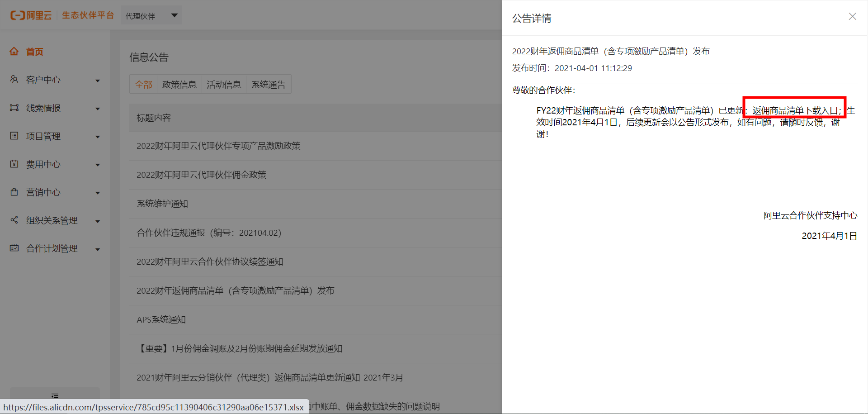Open 2022财年返佣商品清单 announcement in list
The image size is (868, 414).
pyautogui.click(x=235, y=290)
